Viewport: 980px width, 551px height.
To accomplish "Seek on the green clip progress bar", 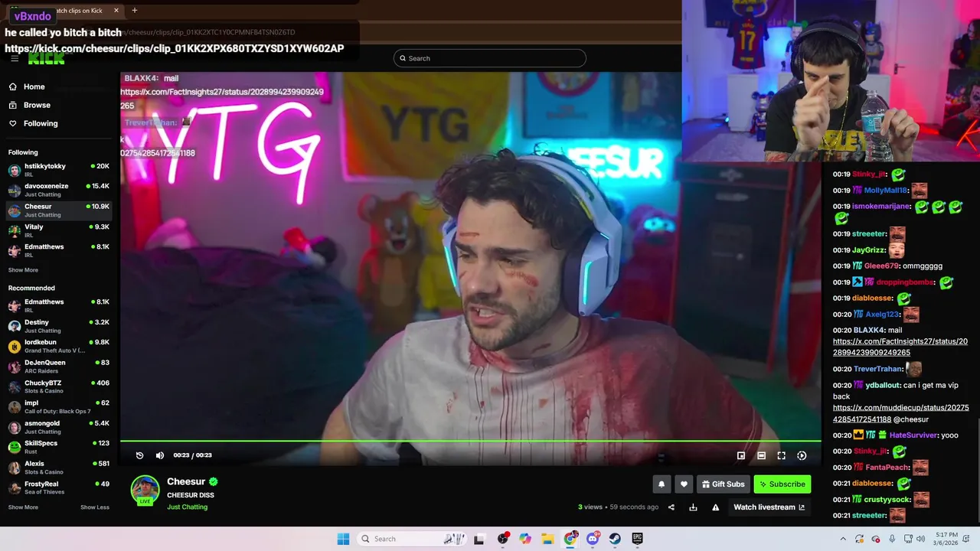I will click(470, 442).
